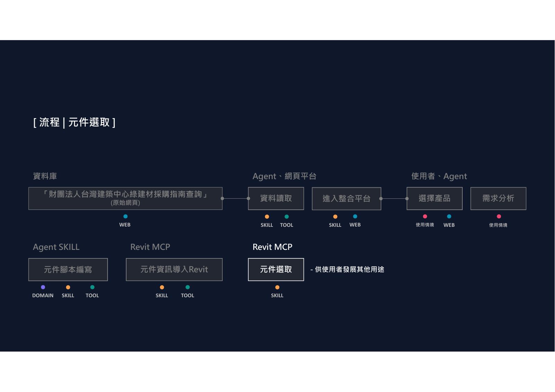The width and height of the screenshot is (555, 392).
Task: Click blue WEB dot under 選擇產品
Action: coord(449,216)
